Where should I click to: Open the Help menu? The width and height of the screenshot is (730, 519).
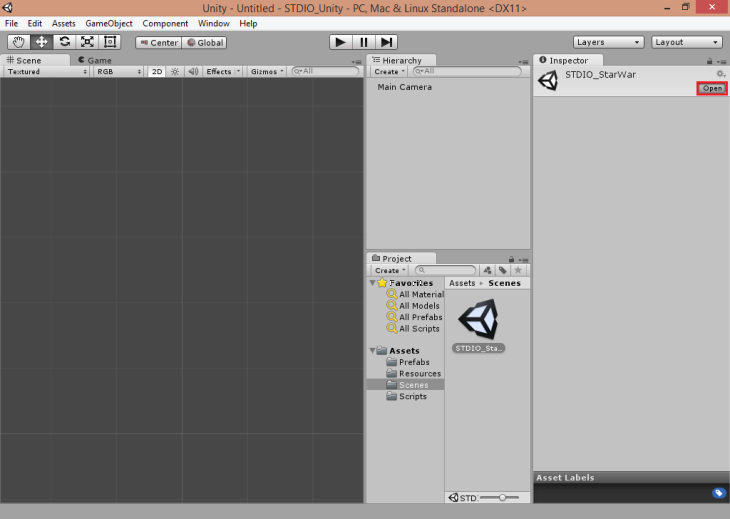(x=248, y=23)
